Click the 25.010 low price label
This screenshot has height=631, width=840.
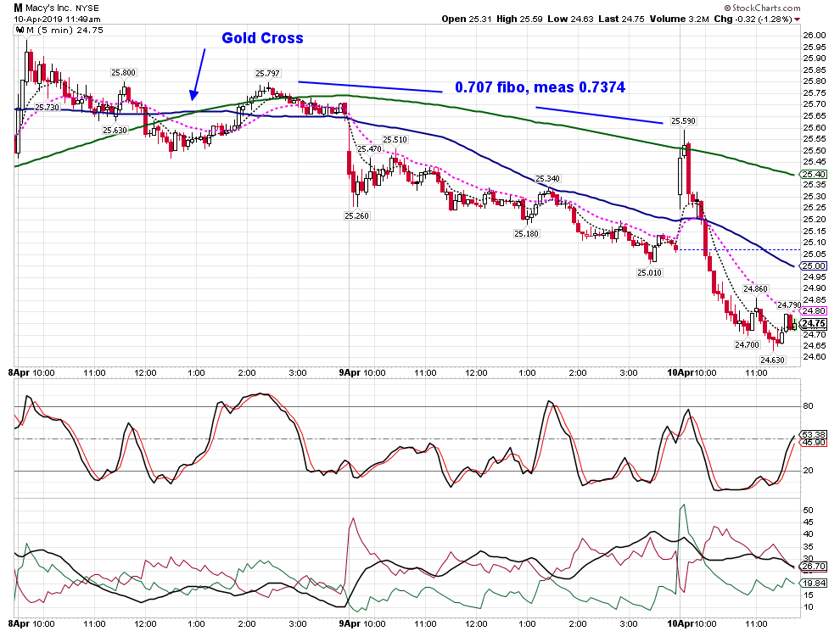[x=649, y=272]
